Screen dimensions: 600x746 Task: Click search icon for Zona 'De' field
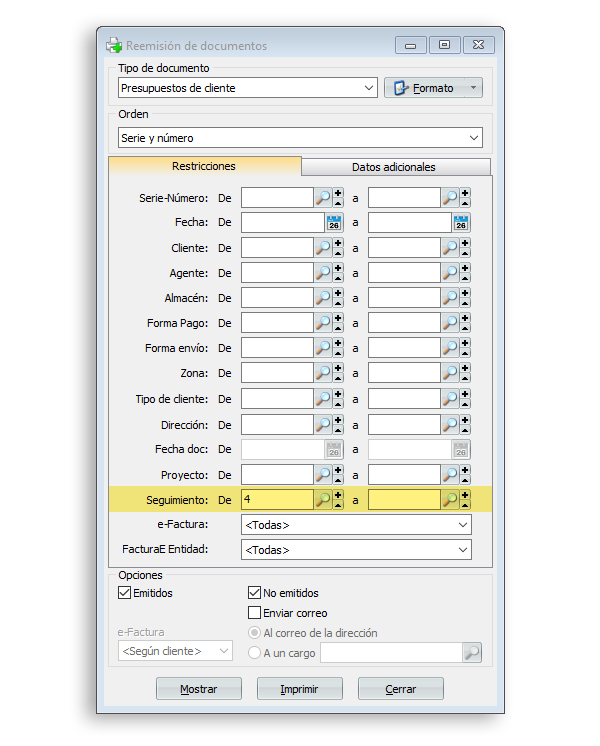click(323, 374)
